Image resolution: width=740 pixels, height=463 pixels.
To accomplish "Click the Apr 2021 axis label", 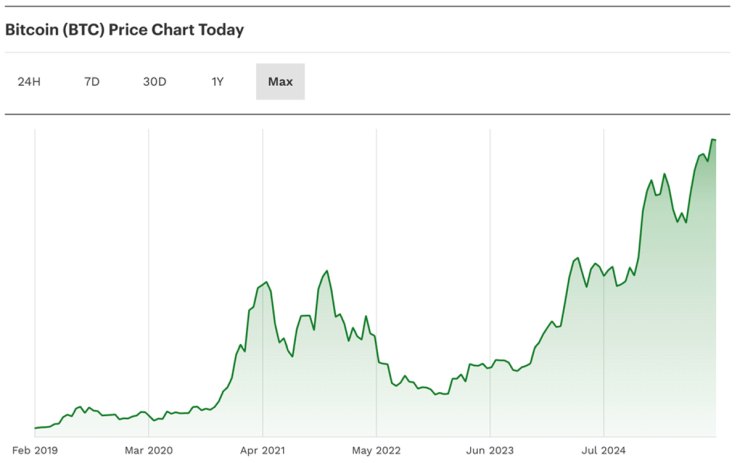I will 262,450.
